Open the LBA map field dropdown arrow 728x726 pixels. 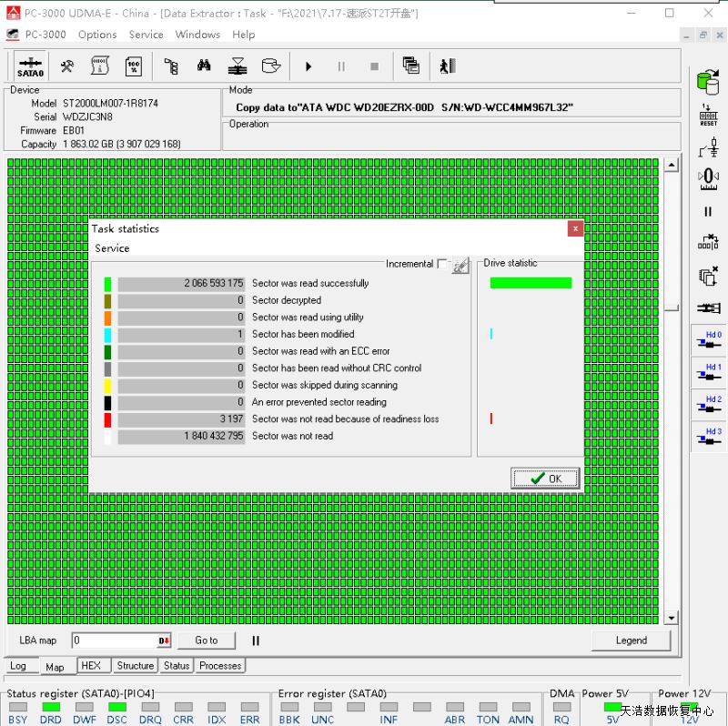165,640
